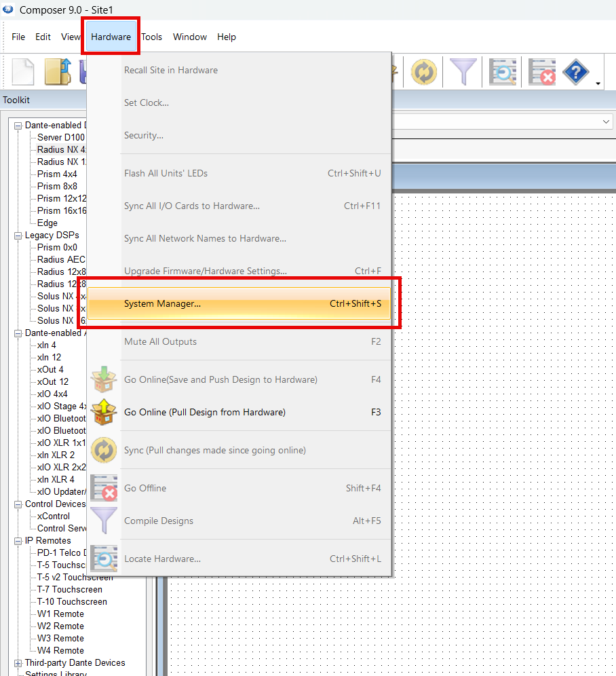The width and height of the screenshot is (616, 676).
Task: Click the Go Online push design box icon
Action: [104, 379]
